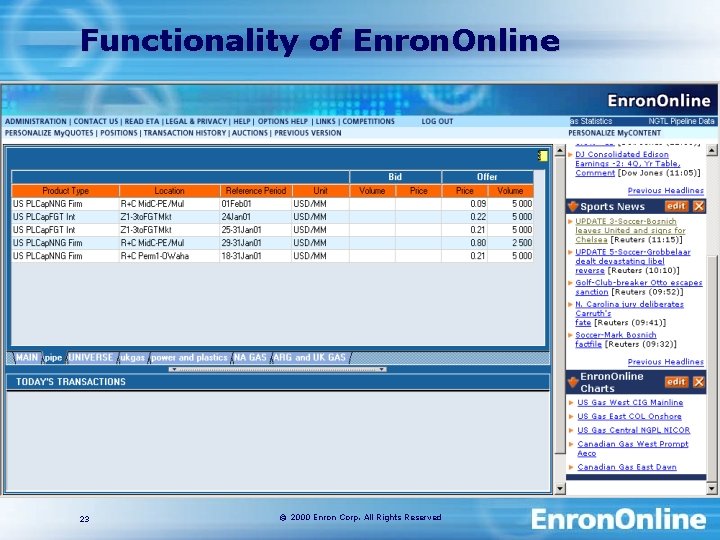The height and width of the screenshot is (540, 720).
Task: Switch to PREVIOUS VERSION
Action: (308, 133)
